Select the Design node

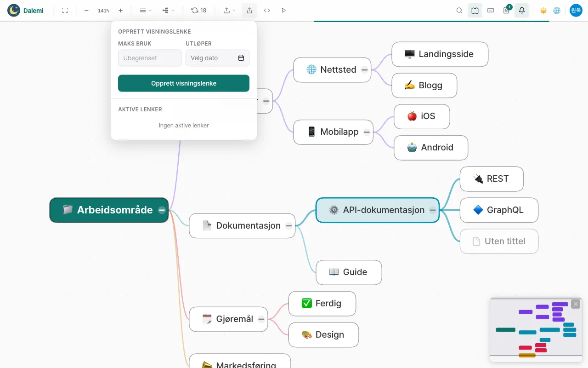tap(323, 335)
